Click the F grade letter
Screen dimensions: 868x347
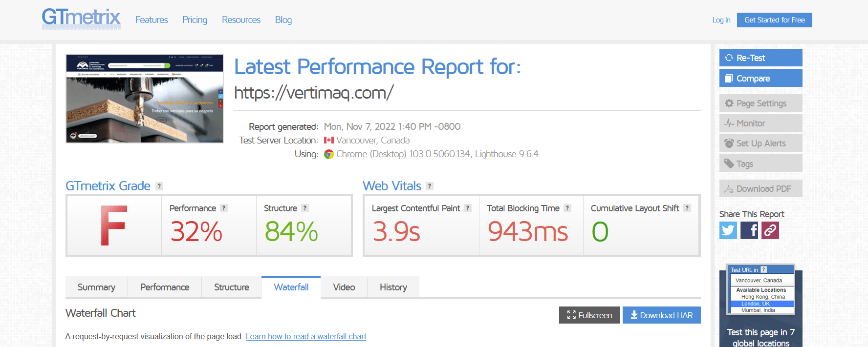click(113, 225)
